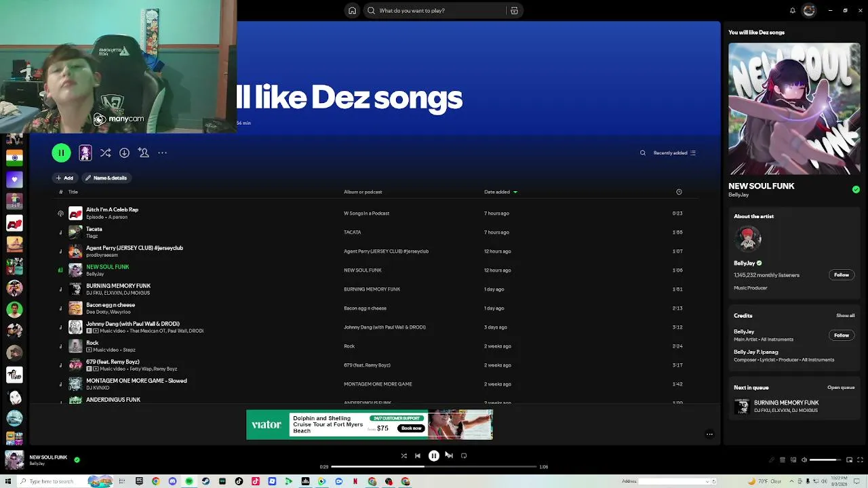This screenshot has width=868, height=488.
Task: Toggle shuffle in the playlist action row
Action: pos(105,153)
